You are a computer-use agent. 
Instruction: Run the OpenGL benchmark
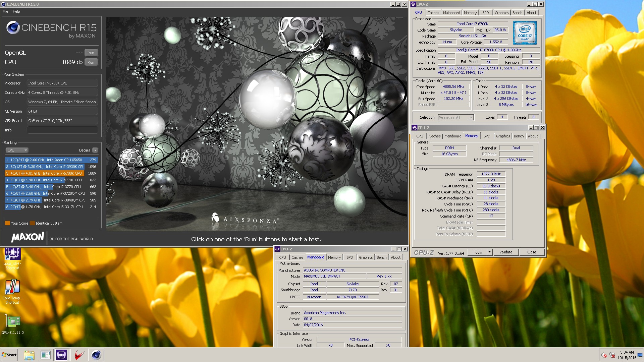click(91, 53)
